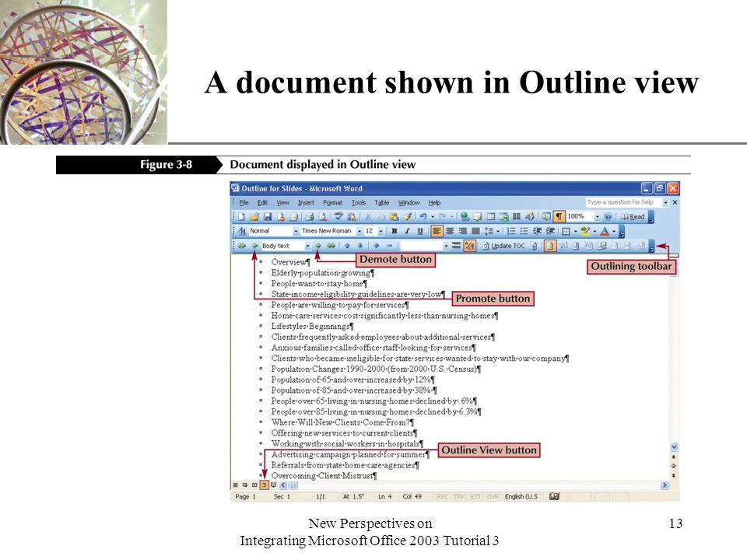The width and height of the screenshot is (747, 560).
Task: Click the Font Color red A button
Action: pyautogui.click(x=605, y=232)
